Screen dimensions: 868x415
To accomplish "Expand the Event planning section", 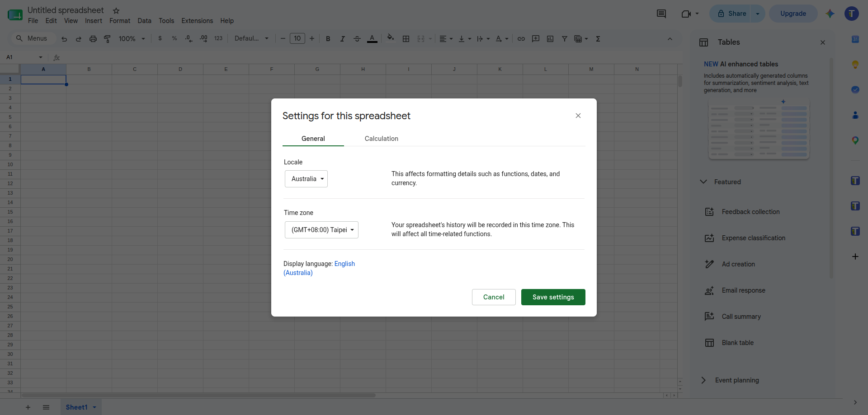I will click(703, 380).
